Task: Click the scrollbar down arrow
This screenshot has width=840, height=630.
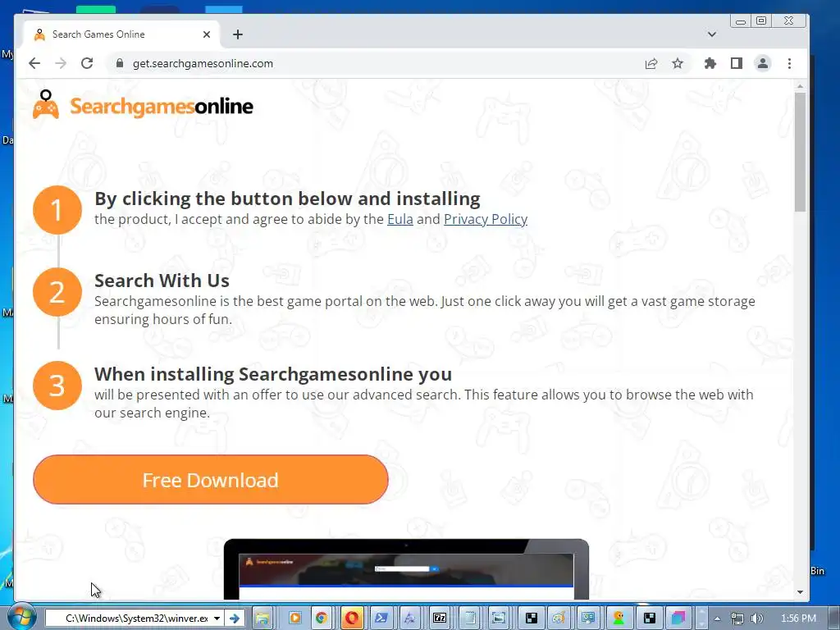Action: [800, 592]
